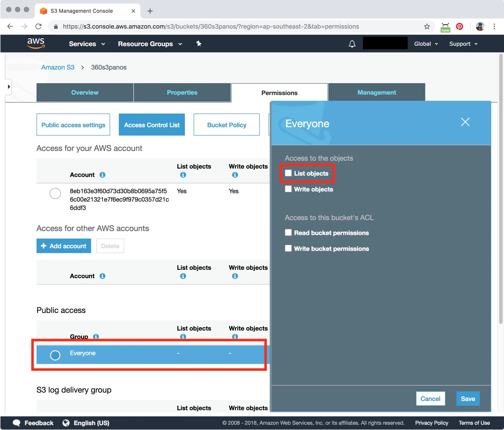Open the browser profile avatar
The height and width of the screenshot is (430, 504).
[480, 26]
